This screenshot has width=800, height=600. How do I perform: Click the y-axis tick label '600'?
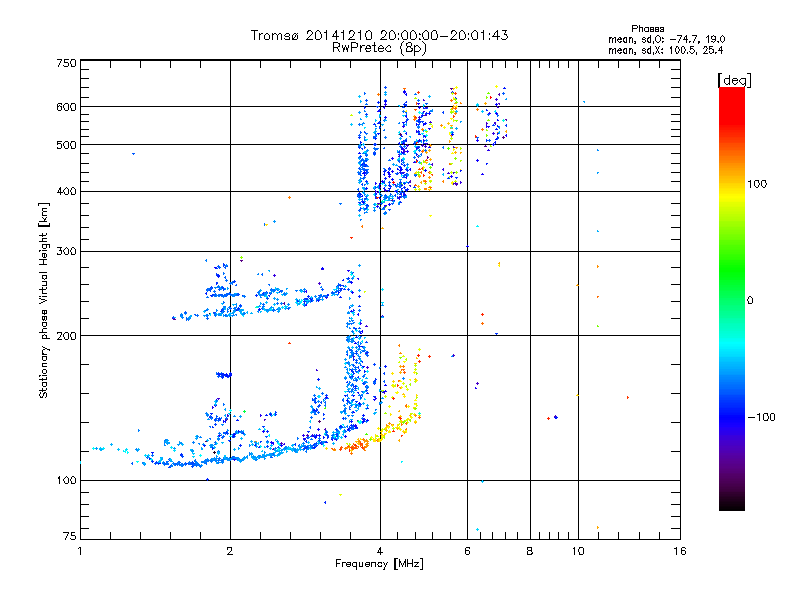(x=66, y=107)
